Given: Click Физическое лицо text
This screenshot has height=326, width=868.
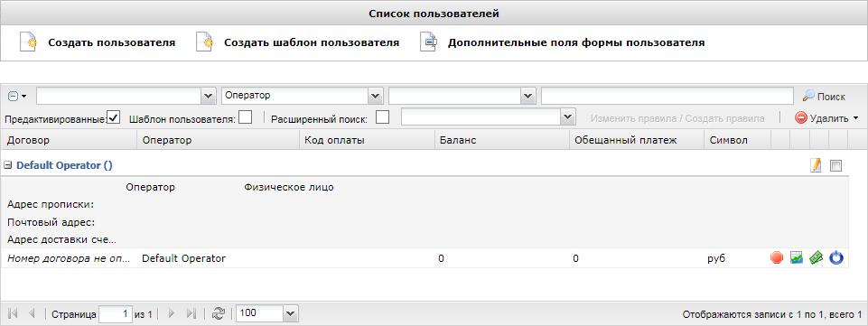Looking at the screenshot, I should pyautogui.click(x=289, y=187).
